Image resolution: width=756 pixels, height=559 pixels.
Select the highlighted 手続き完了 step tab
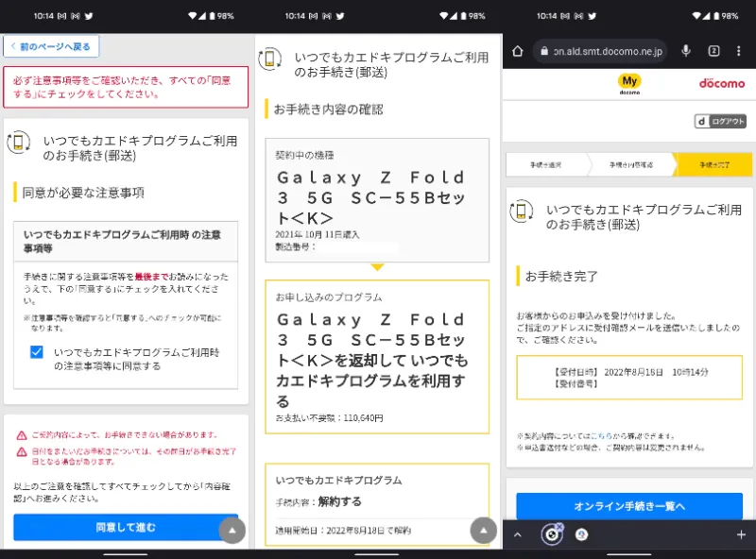[714, 165]
